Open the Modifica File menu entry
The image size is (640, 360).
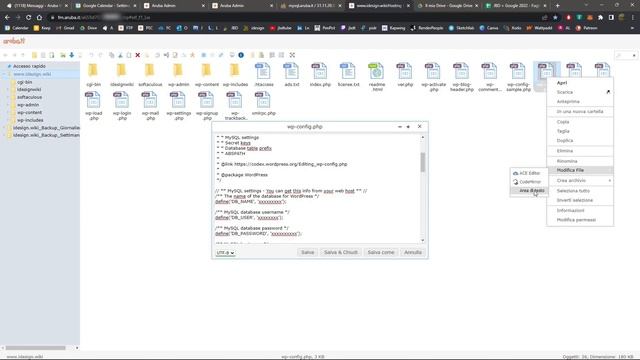(x=580, y=170)
